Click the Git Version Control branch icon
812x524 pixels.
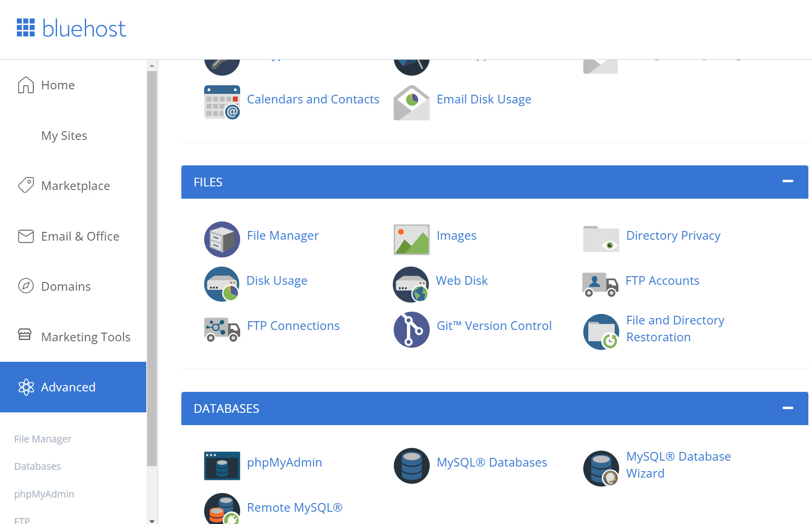411,329
